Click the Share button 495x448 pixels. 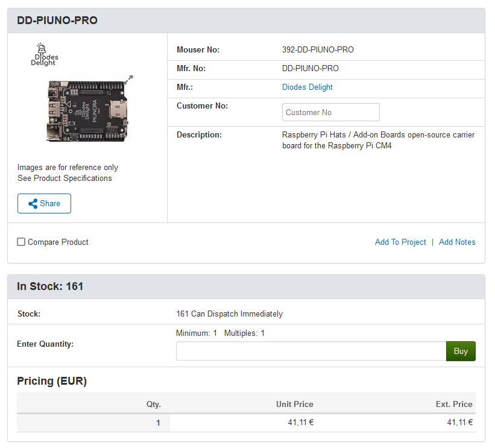(x=44, y=204)
